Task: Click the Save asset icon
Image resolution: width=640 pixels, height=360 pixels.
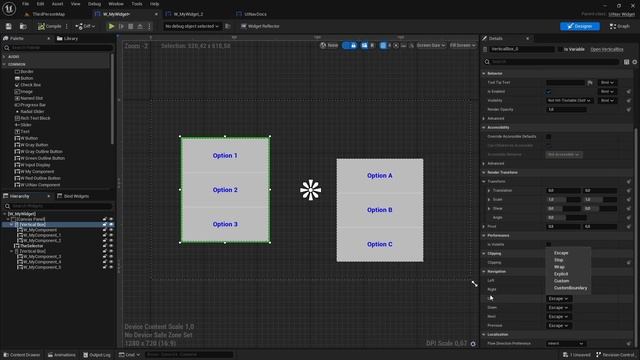Action: click(x=9, y=26)
